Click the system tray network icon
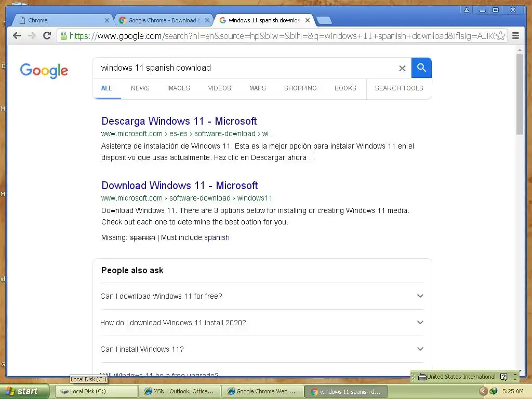 (494, 392)
